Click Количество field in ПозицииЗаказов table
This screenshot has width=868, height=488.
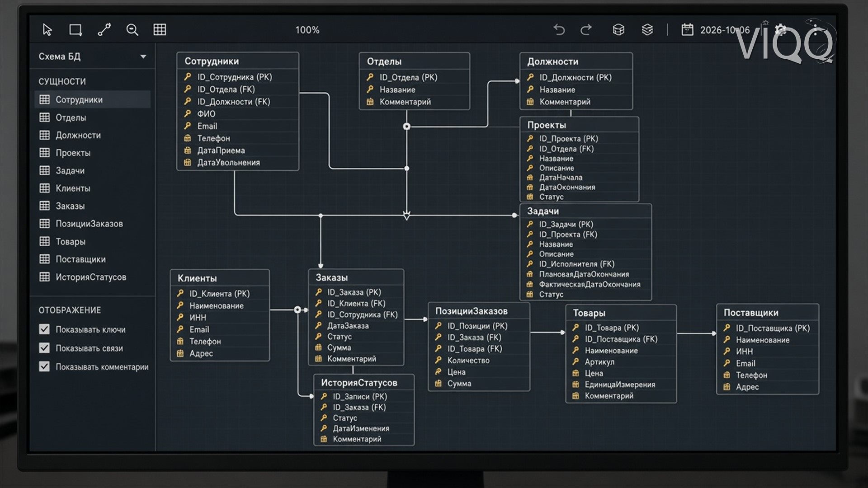(x=479, y=361)
